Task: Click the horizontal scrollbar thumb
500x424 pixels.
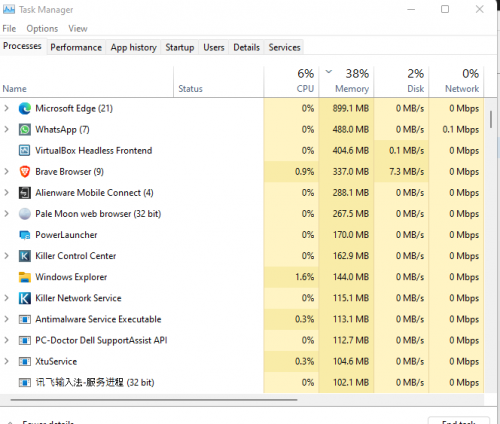Action: pyautogui.click(x=154, y=399)
